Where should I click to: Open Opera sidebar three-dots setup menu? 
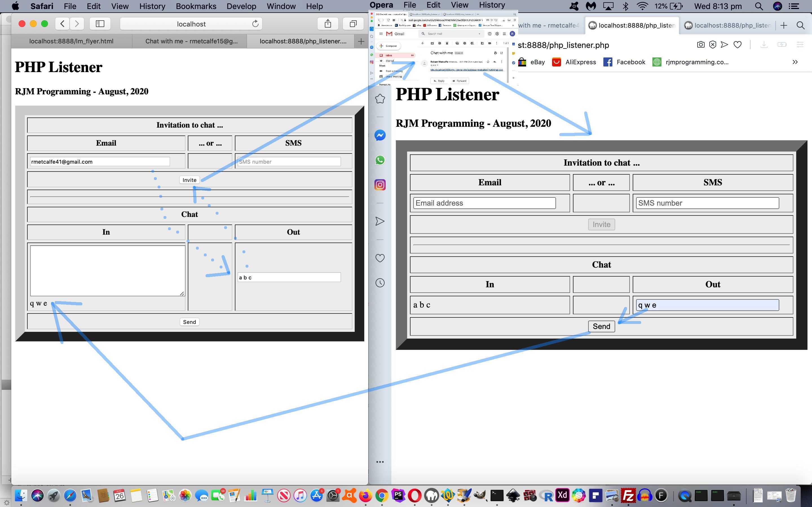[x=380, y=462]
